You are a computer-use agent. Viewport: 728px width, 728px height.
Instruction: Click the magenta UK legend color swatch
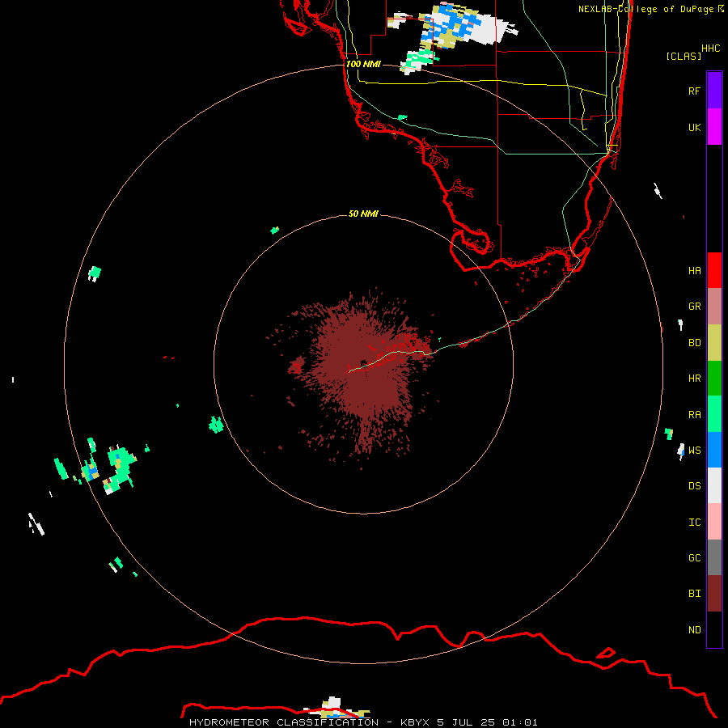(714, 127)
